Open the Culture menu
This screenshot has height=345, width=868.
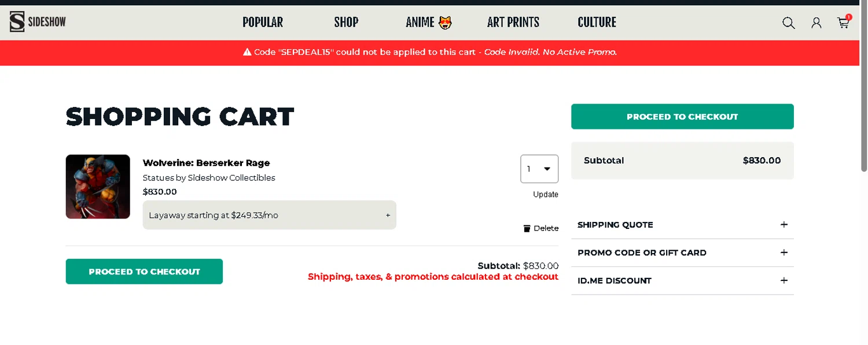coord(597,23)
